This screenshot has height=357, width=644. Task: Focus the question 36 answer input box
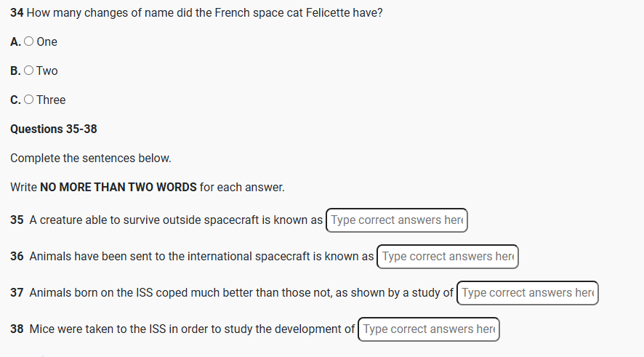click(x=448, y=257)
